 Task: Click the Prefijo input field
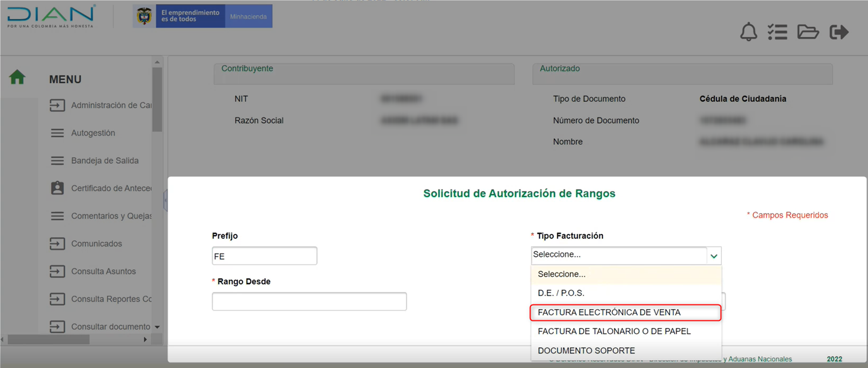click(x=264, y=256)
